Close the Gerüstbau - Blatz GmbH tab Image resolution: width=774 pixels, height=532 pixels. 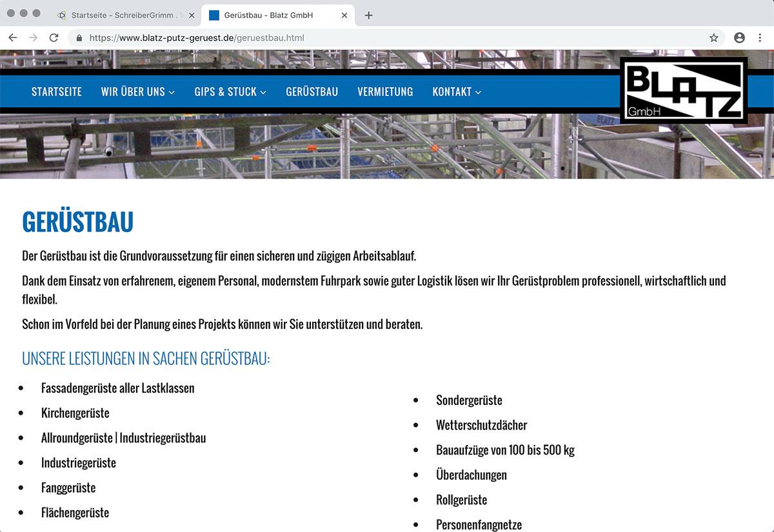[344, 15]
